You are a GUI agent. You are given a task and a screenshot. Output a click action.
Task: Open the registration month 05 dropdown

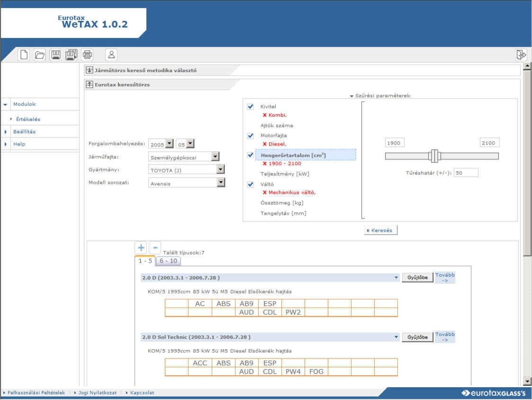point(190,144)
